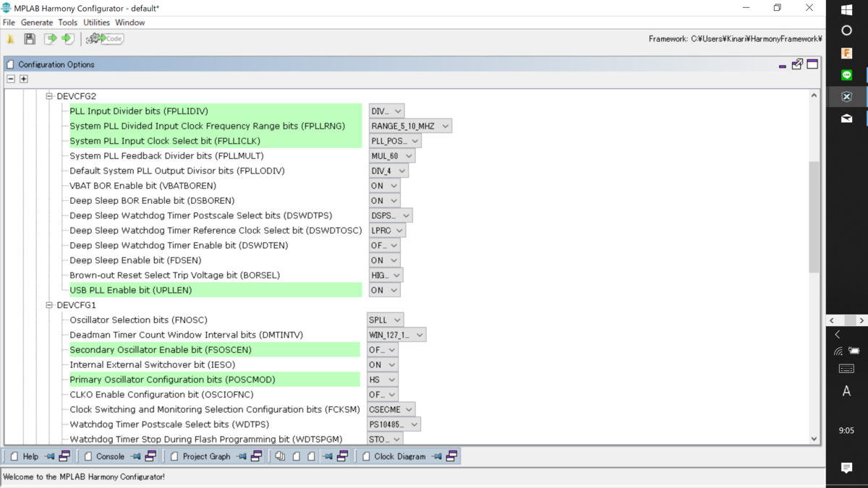Open the DMTINTV WIN_127_1... dropdown
The width and height of the screenshot is (868, 488).
[x=396, y=335]
